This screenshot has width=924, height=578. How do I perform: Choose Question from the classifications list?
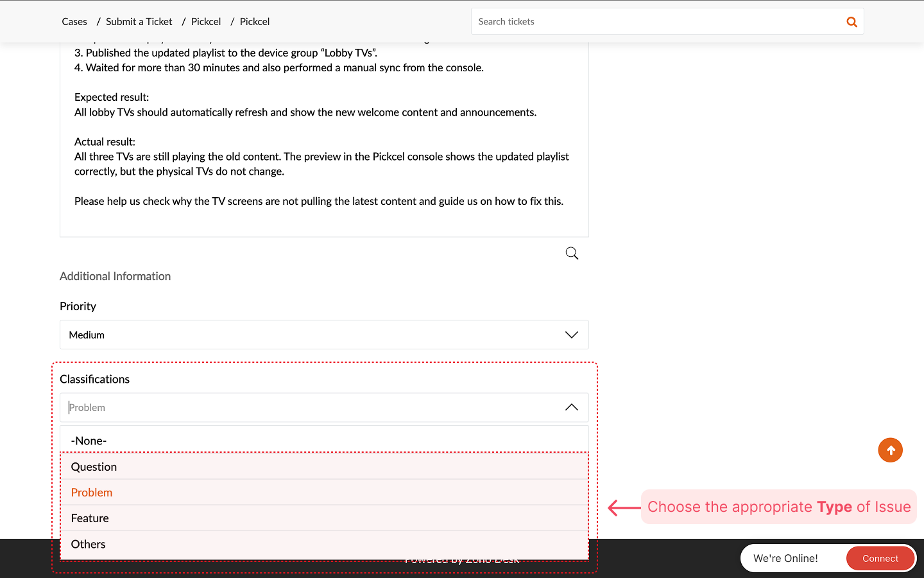click(94, 467)
